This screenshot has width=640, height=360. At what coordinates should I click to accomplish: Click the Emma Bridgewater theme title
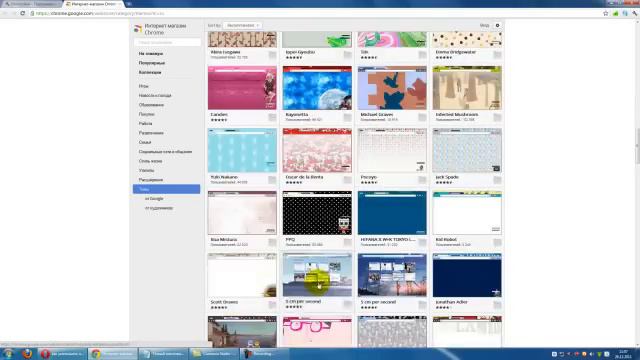(456, 52)
